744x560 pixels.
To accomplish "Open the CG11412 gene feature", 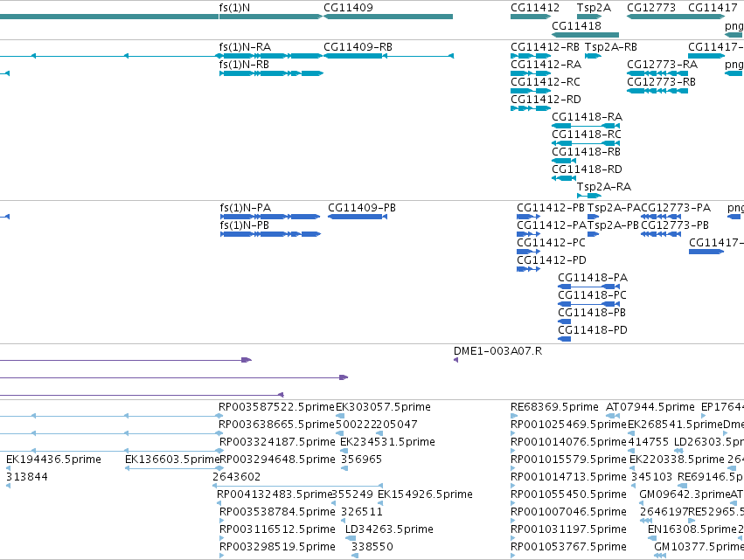I will [x=531, y=17].
